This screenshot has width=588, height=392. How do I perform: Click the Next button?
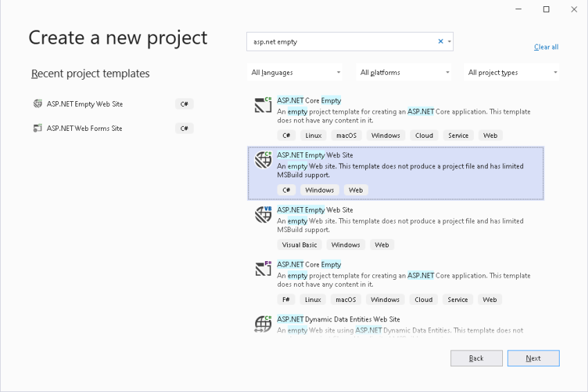[x=533, y=358]
